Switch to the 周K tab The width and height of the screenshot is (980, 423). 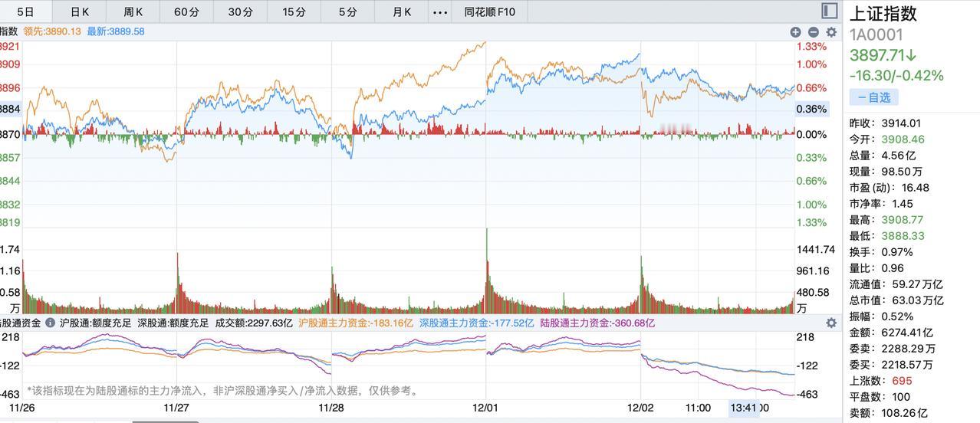(x=133, y=11)
